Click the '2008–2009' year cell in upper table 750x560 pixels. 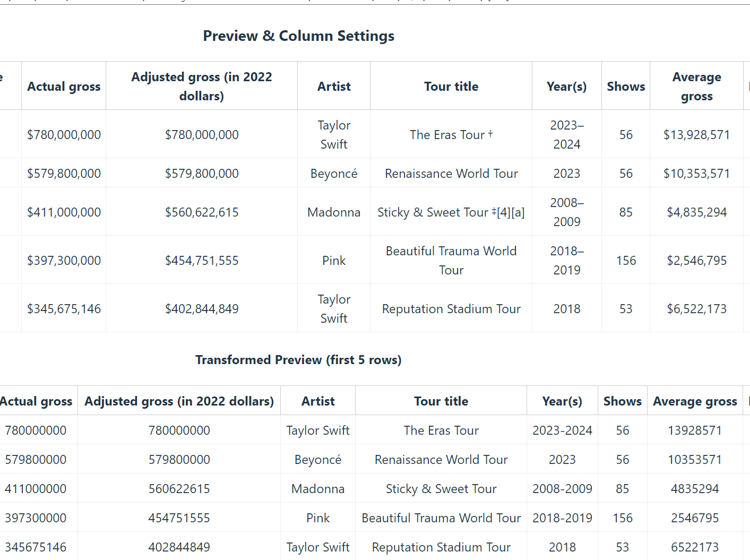(x=567, y=212)
